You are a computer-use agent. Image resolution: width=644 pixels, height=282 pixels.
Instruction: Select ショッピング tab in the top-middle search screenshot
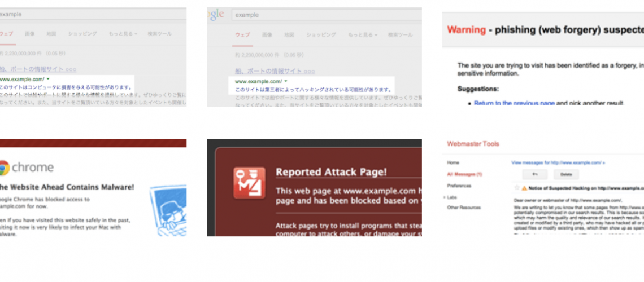coord(321,35)
